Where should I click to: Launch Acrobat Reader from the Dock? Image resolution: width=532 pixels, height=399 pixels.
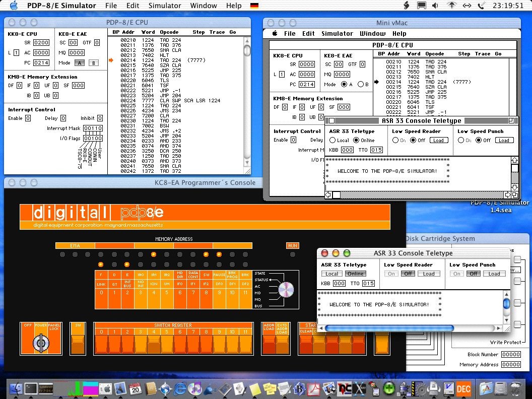tap(314, 389)
